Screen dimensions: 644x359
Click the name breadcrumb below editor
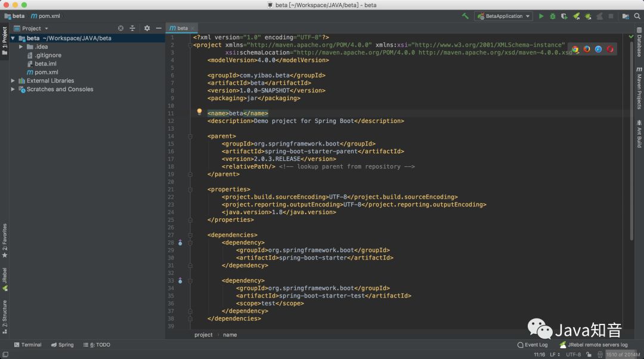pyautogui.click(x=230, y=335)
